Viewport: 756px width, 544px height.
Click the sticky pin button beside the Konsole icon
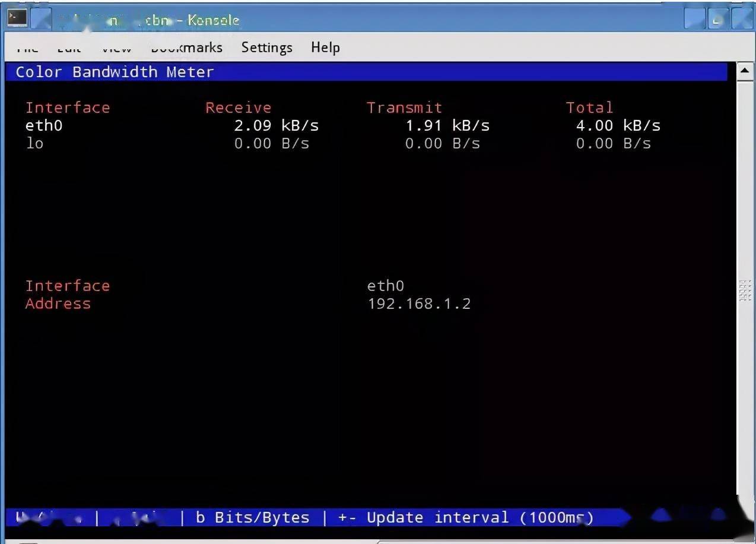(41, 18)
